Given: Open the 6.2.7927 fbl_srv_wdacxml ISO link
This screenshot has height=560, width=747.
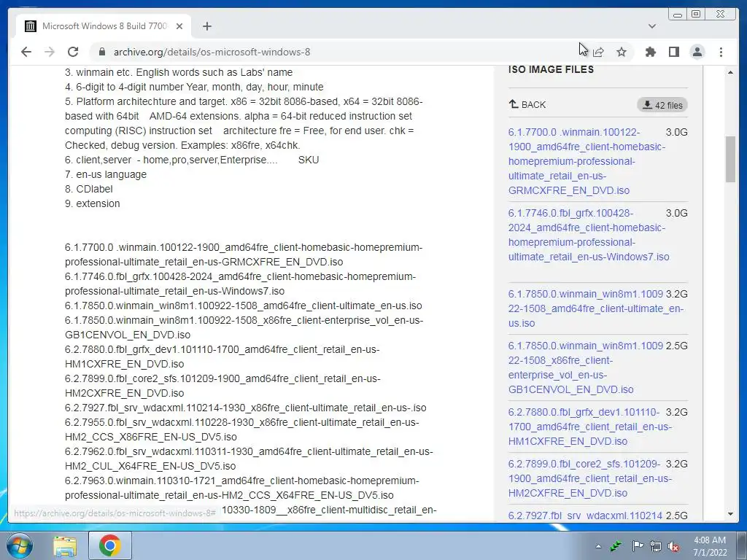Looking at the screenshot, I should 585,516.
